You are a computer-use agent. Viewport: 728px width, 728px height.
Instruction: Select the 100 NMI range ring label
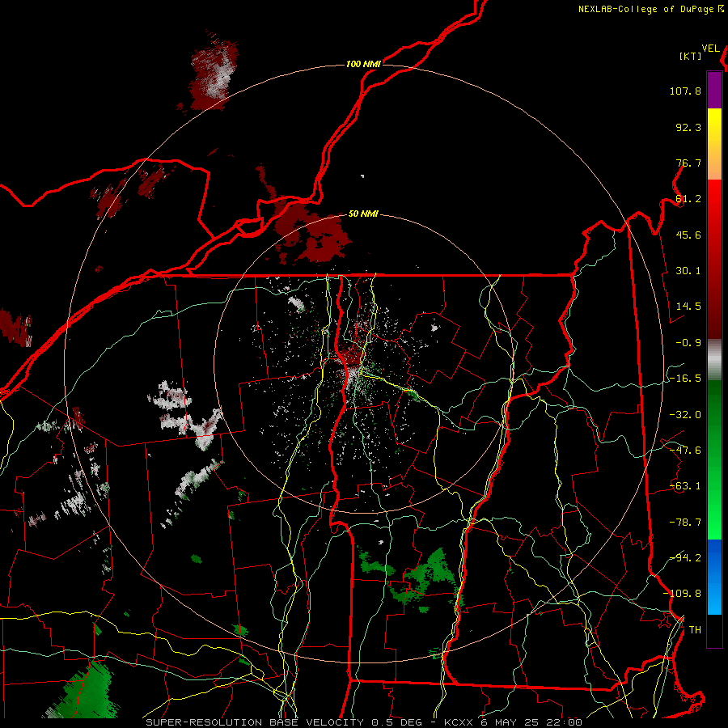tap(363, 64)
